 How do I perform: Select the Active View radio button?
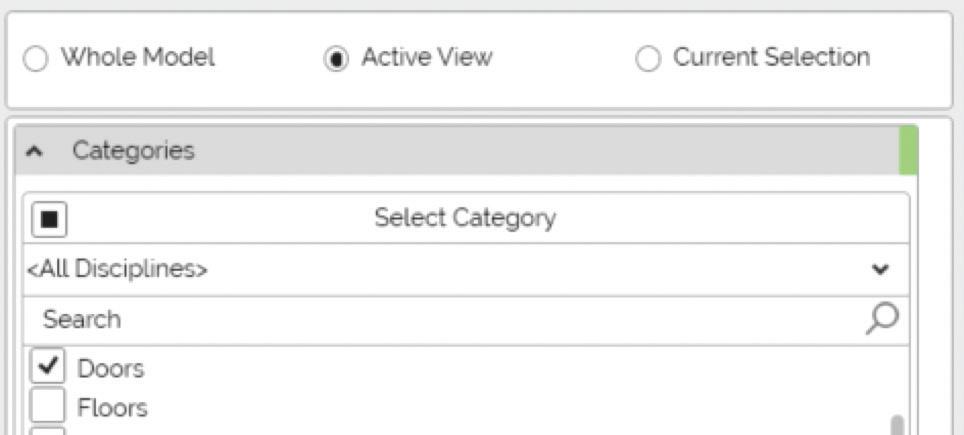[335, 59]
